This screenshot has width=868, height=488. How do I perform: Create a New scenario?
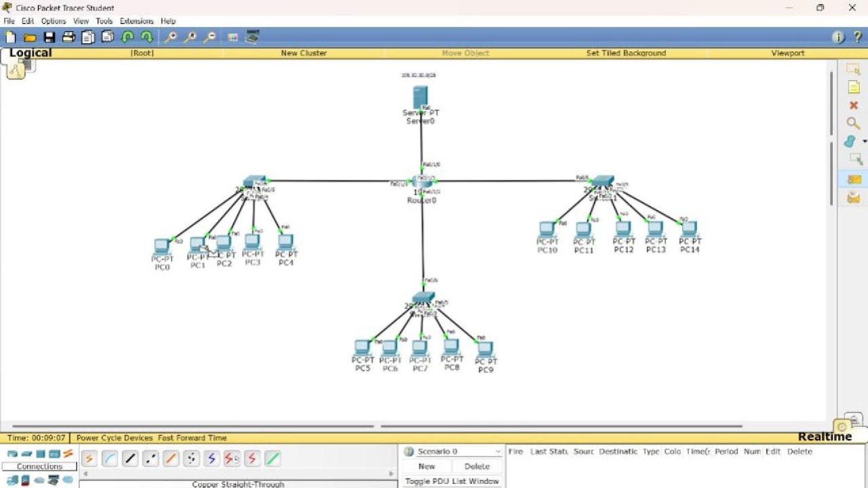point(427,466)
